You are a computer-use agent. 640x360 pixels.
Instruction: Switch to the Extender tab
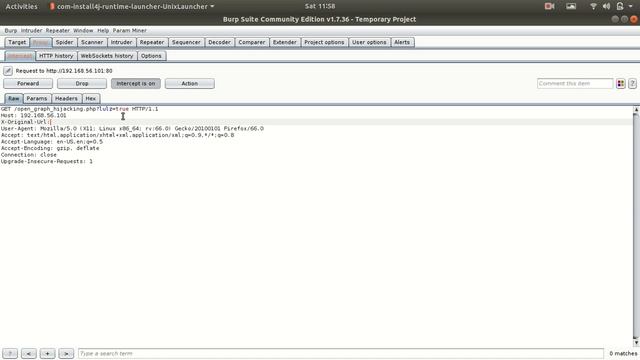pos(284,42)
